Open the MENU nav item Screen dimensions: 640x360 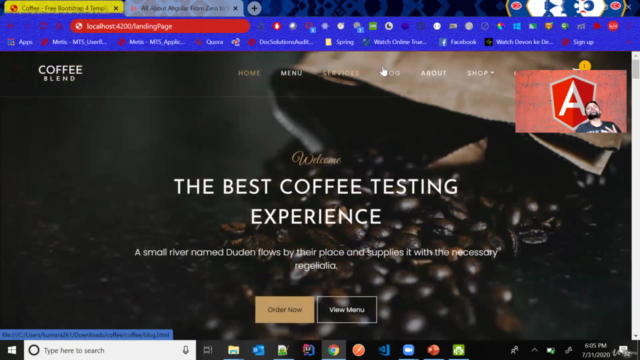[291, 73]
